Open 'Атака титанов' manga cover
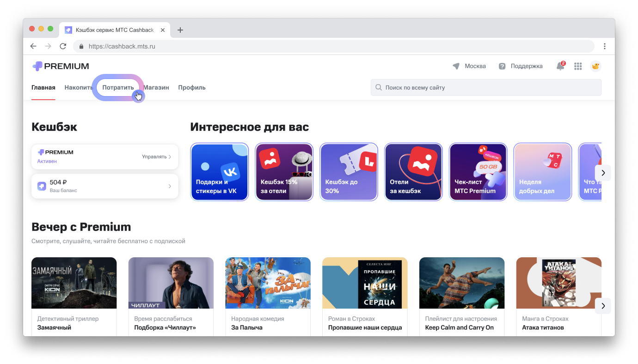The image size is (638, 364). click(559, 283)
